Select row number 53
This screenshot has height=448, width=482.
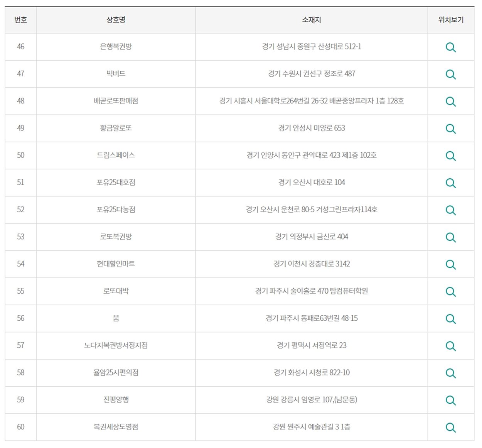click(x=21, y=237)
